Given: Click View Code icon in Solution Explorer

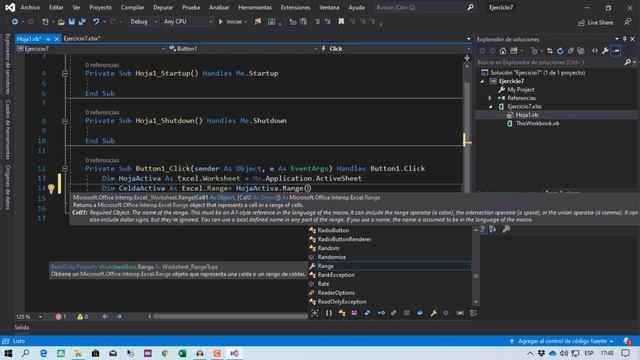Looking at the screenshot, I should 595,51.
